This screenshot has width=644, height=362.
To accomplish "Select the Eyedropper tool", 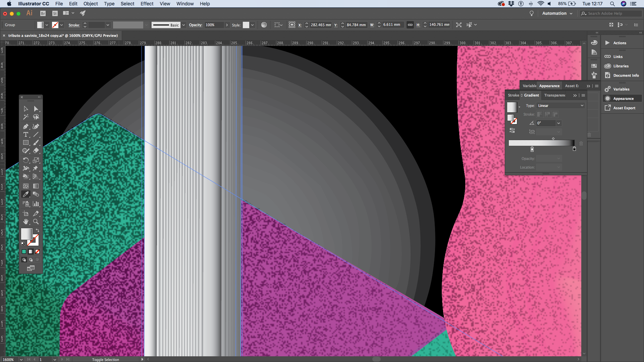I will pos(25,194).
